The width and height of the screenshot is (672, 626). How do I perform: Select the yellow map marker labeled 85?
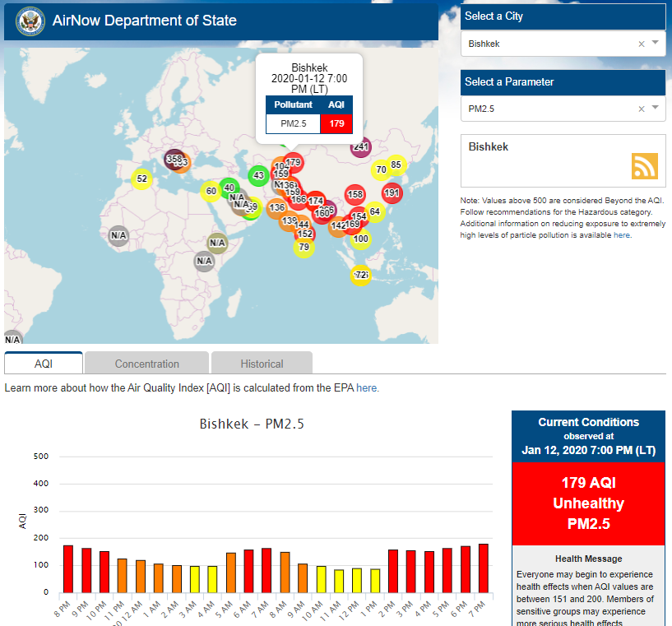point(396,165)
